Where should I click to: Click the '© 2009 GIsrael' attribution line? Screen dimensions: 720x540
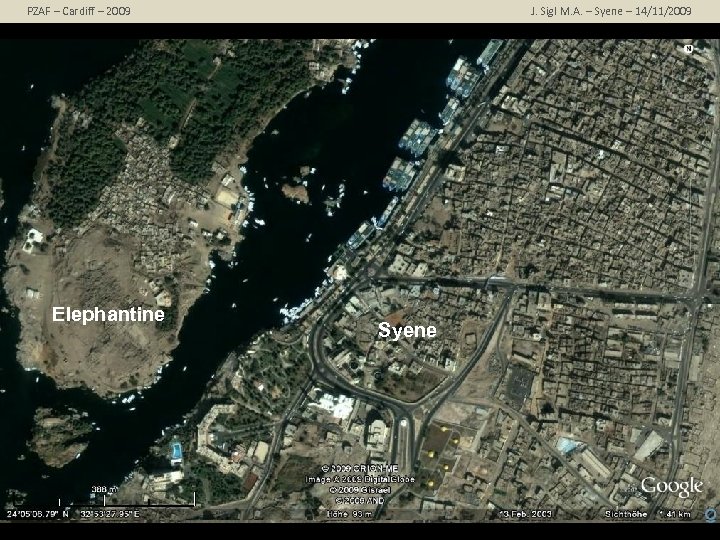point(360,490)
